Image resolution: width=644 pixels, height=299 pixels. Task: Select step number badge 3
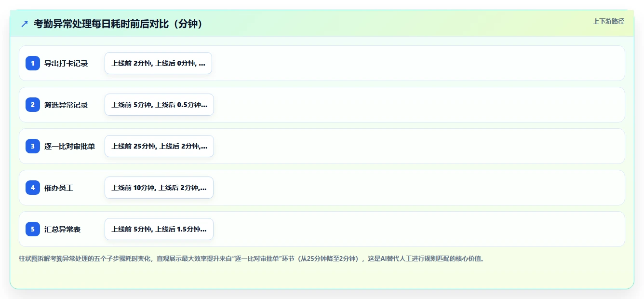33,146
